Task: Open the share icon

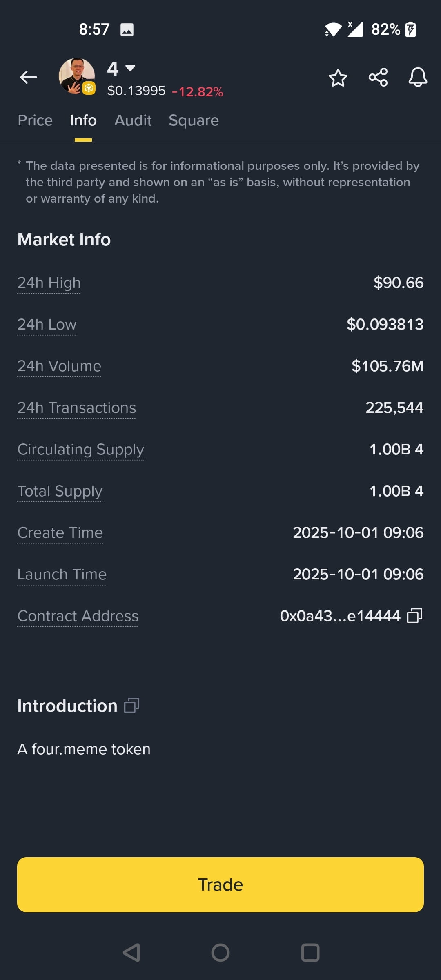Action: tap(378, 77)
